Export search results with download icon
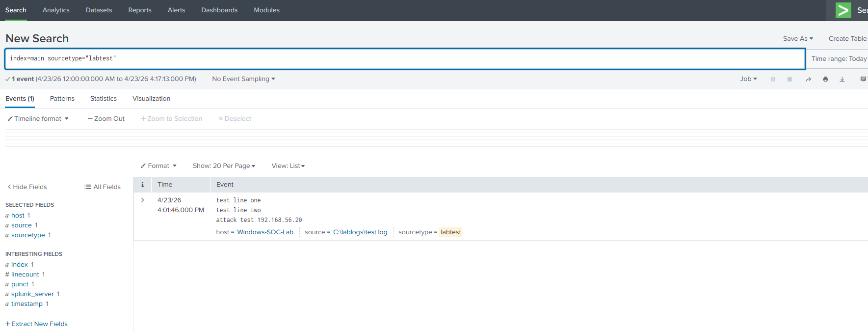868x331 pixels. pos(842,79)
